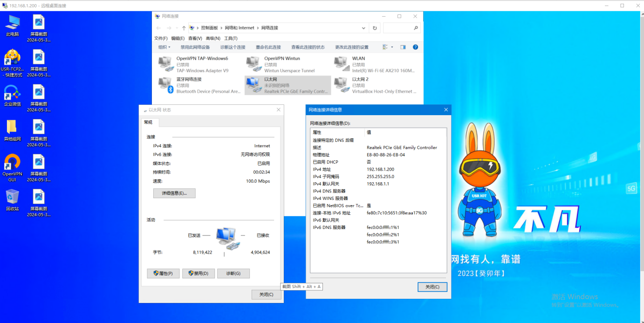Select the WLAN network adapter icon
Screen dimensions: 644x323
(342, 64)
